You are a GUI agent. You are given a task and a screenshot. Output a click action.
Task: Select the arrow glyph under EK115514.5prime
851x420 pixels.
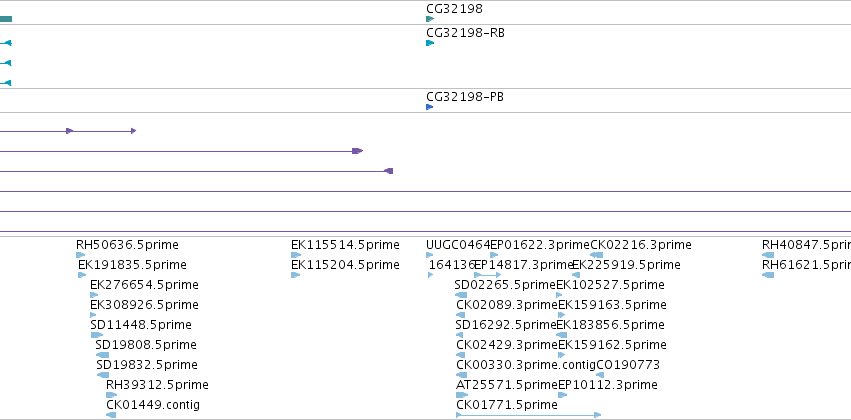[x=296, y=255]
